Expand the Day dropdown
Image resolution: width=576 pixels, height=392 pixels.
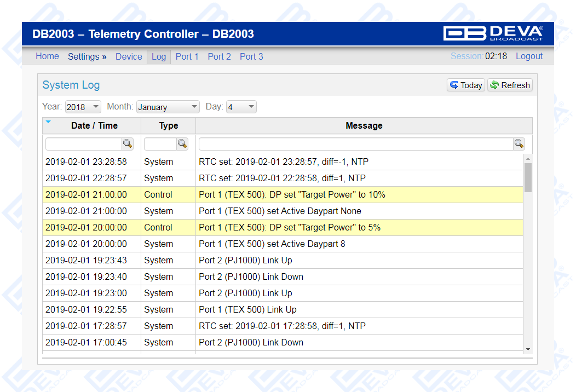241,107
